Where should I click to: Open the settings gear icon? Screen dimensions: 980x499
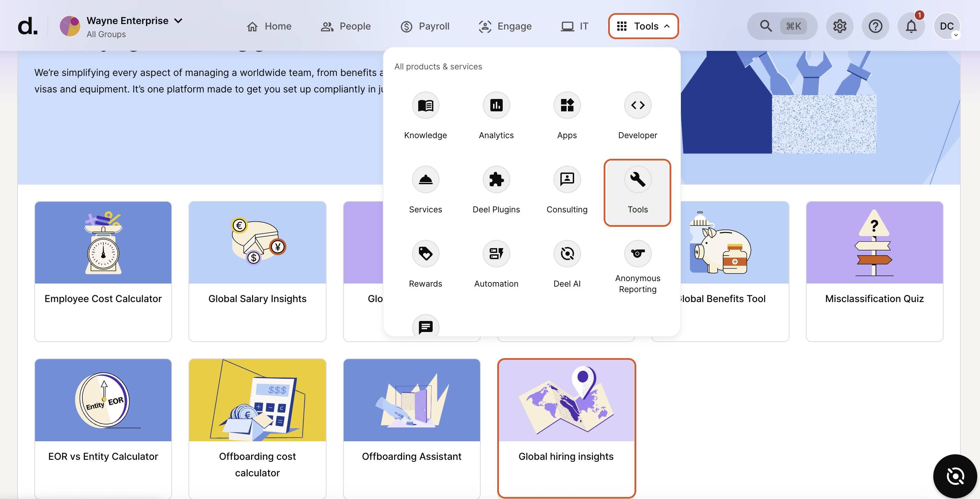click(839, 26)
